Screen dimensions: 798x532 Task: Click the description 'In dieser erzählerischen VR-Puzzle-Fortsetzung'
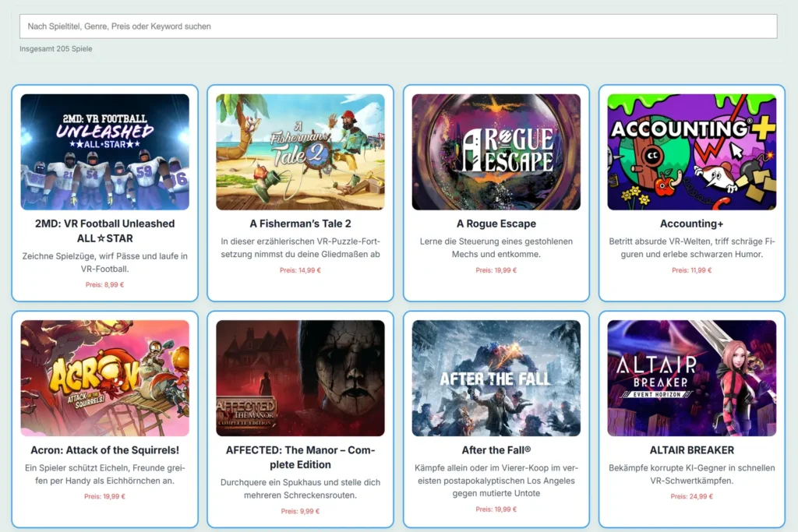[300, 248]
